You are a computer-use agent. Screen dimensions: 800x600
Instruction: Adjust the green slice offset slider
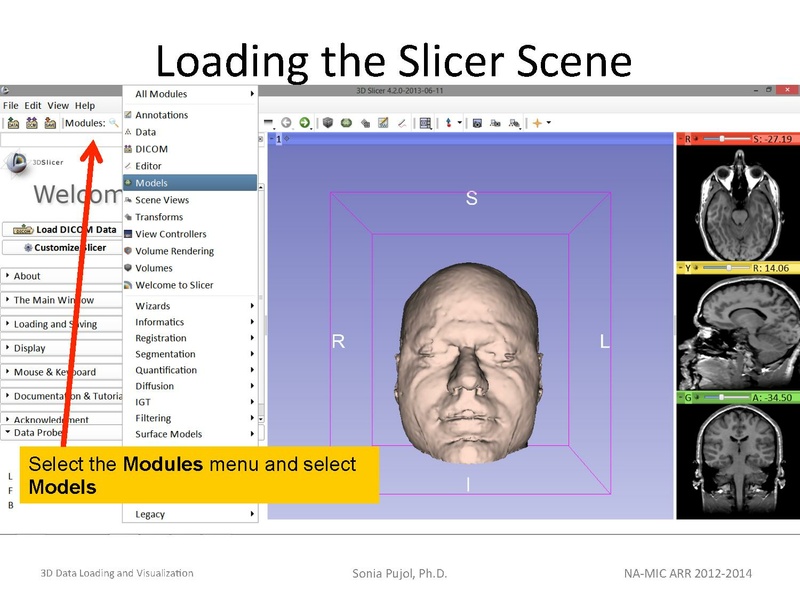(x=727, y=397)
